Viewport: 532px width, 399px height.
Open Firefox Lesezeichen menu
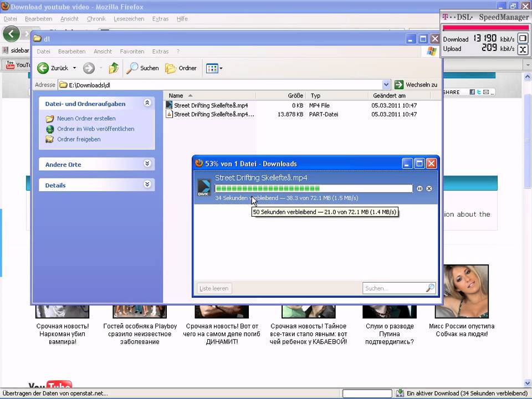coord(129,19)
